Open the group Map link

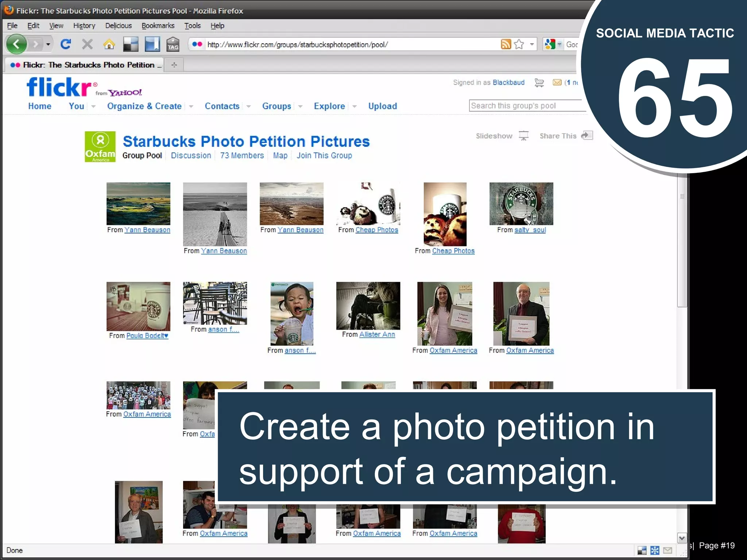pyautogui.click(x=280, y=156)
